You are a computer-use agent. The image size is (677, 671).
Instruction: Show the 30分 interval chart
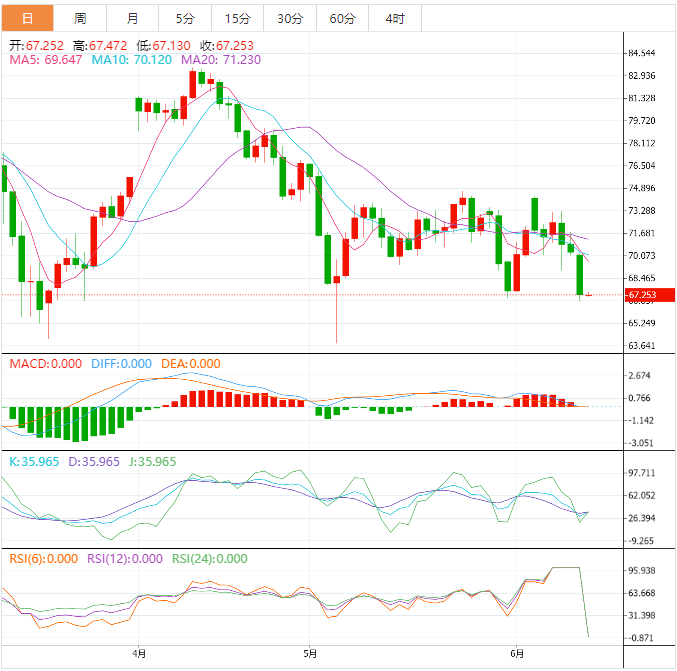coord(290,19)
